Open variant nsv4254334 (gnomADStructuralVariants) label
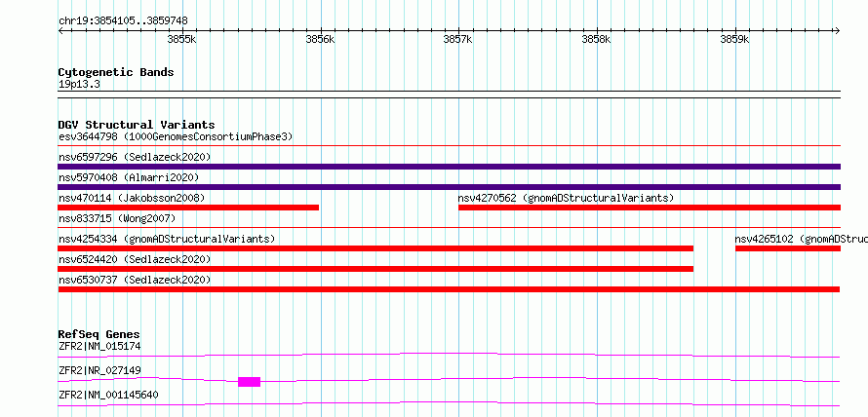Viewport: 868px width, 417px height. (167, 239)
